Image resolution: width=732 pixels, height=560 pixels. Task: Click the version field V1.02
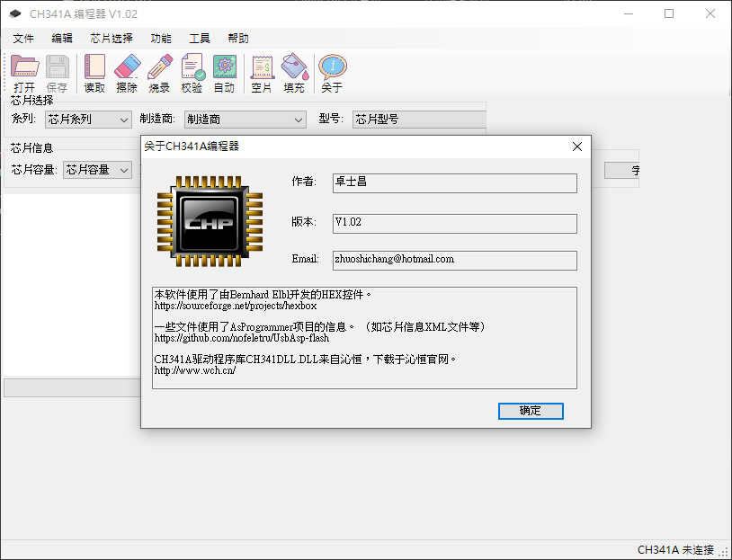coord(455,224)
